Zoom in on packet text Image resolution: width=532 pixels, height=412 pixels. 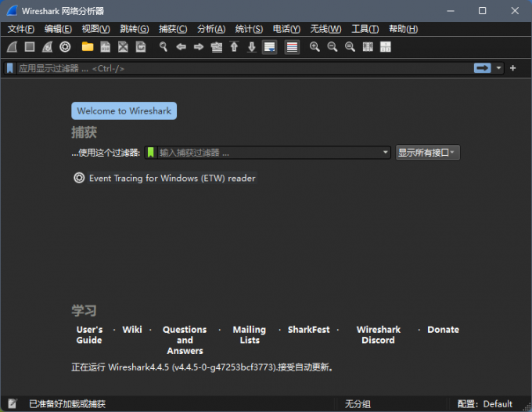point(315,47)
